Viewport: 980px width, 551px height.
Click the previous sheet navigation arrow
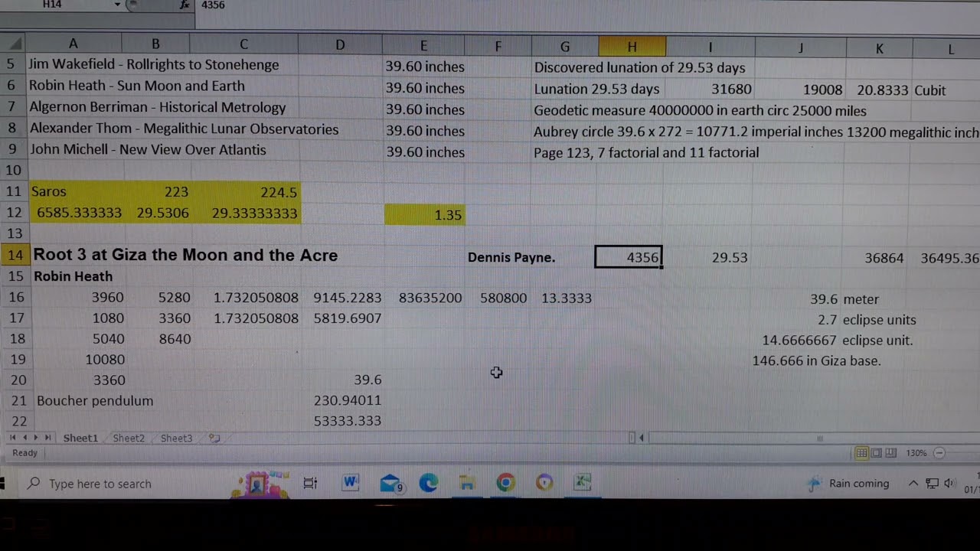24,438
